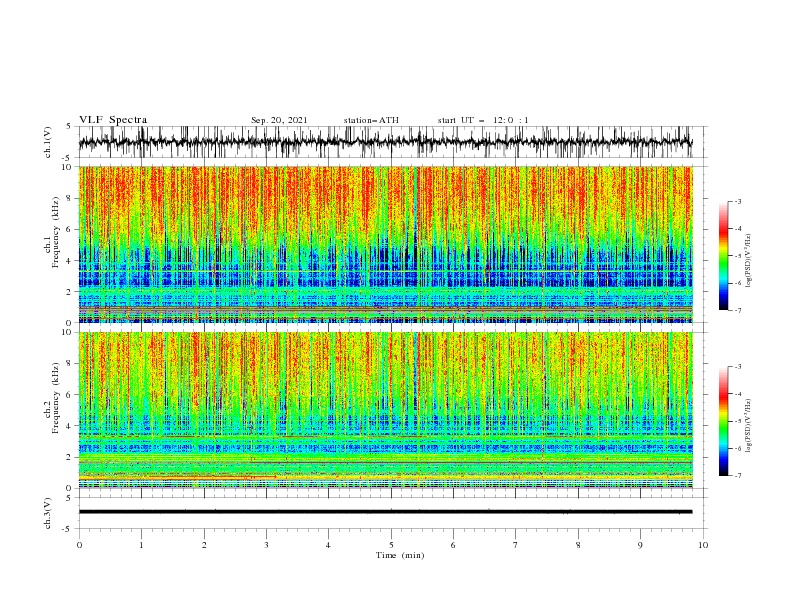Click the ch.1 PSD color scale bar

[x=723, y=256]
